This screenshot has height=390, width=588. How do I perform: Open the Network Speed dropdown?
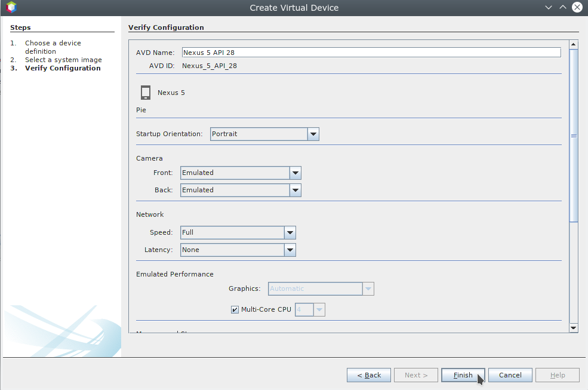(x=290, y=233)
